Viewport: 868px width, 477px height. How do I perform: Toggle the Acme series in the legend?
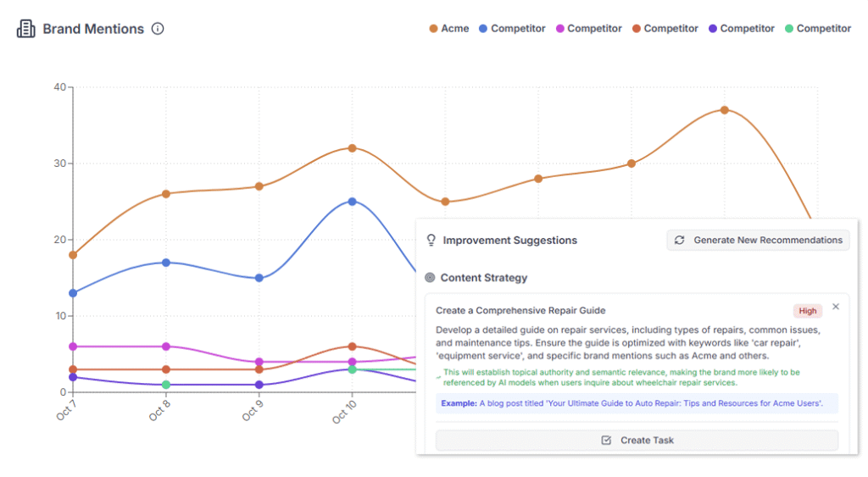point(449,29)
